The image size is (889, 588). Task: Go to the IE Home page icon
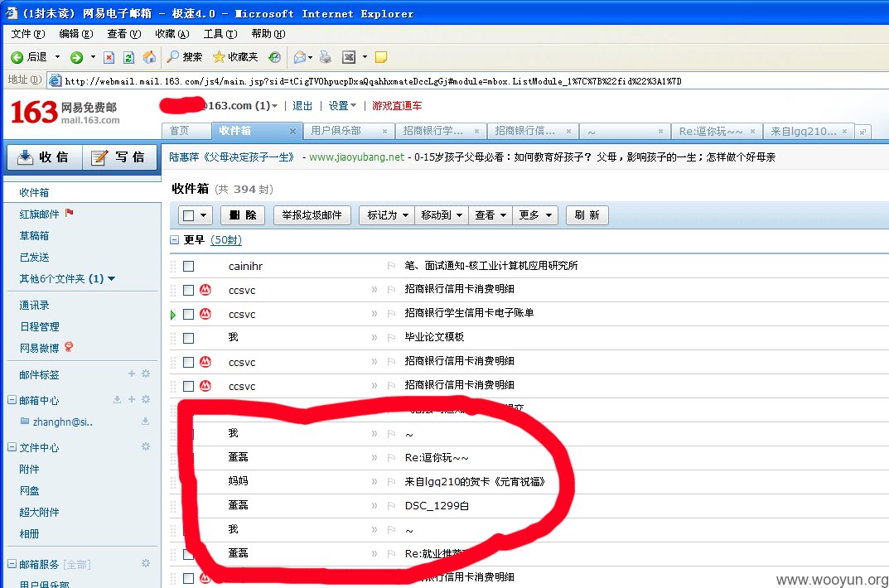tap(149, 57)
